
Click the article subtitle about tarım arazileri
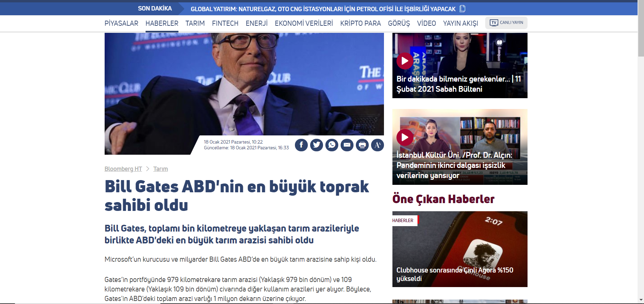[x=232, y=234]
